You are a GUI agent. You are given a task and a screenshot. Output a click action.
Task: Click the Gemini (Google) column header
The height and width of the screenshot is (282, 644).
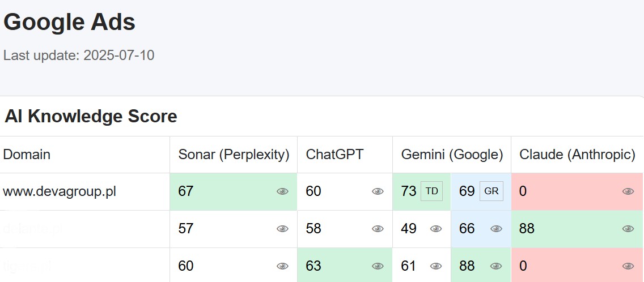coord(452,155)
